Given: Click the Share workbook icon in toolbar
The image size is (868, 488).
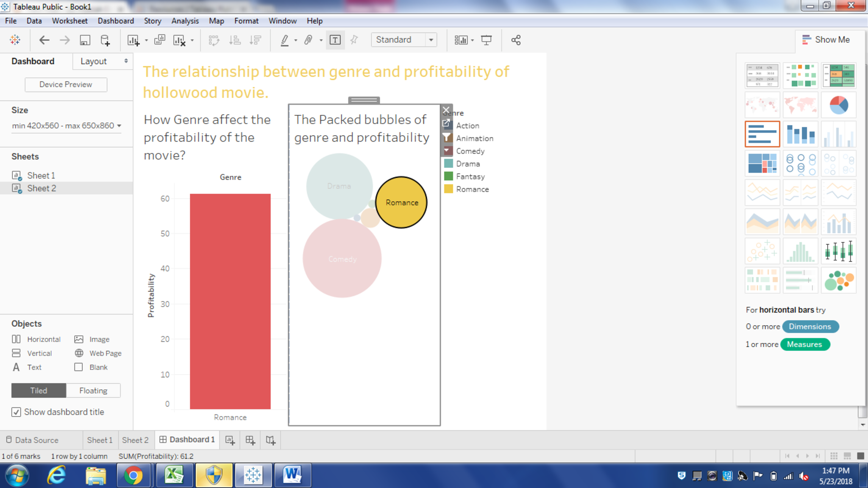Looking at the screenshot, I should pos(515,40).
